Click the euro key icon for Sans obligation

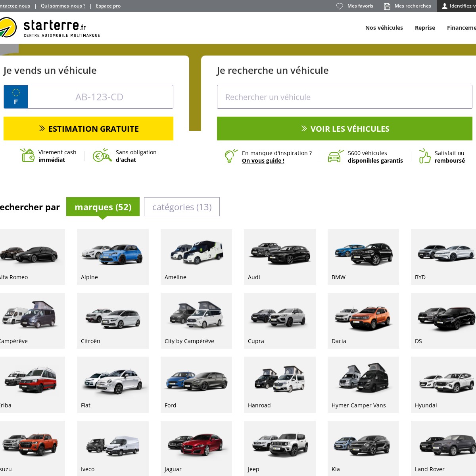102,155
